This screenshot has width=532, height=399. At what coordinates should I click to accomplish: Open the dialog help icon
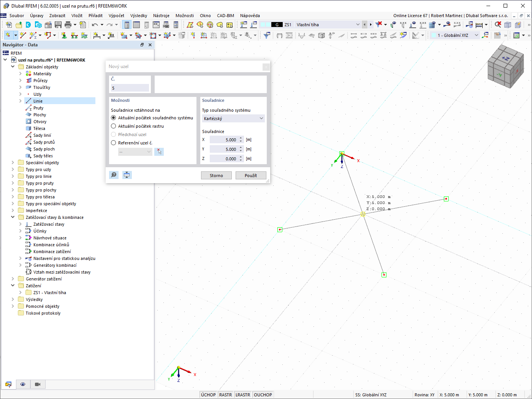(x=114, y=175)
